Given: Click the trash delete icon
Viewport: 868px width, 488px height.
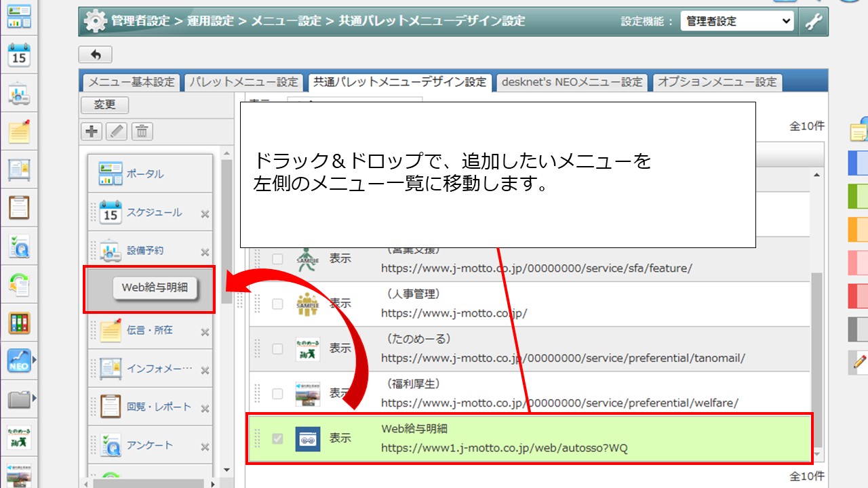Looking at the screenshot, I should tap(142, 131).
